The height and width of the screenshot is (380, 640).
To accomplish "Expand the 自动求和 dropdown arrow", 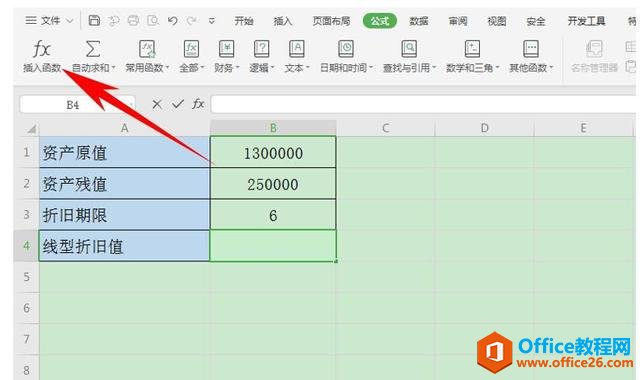I will pos(113,68).
